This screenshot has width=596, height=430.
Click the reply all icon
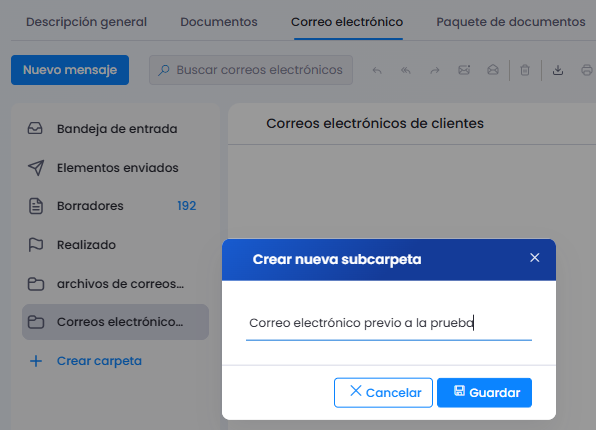[x=406, y=70]
